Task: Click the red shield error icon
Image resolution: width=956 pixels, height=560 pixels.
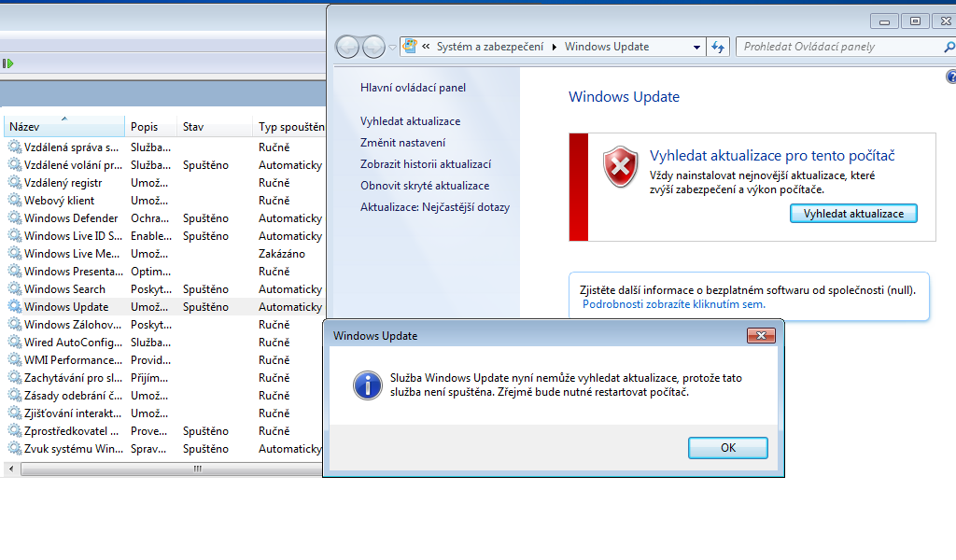Action: point(619,165)
